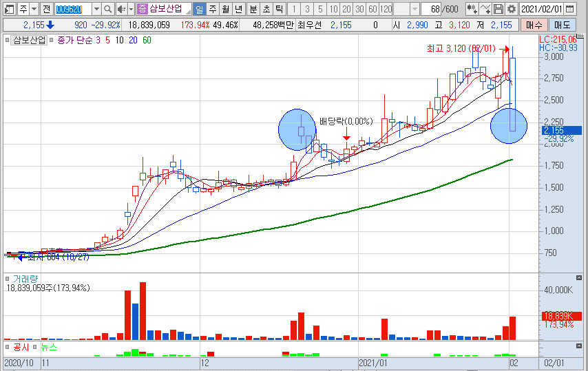Click the save chart floppy disk icon
Screen dimensions: 588x371
pyautogui.click(x=498, y=9)
